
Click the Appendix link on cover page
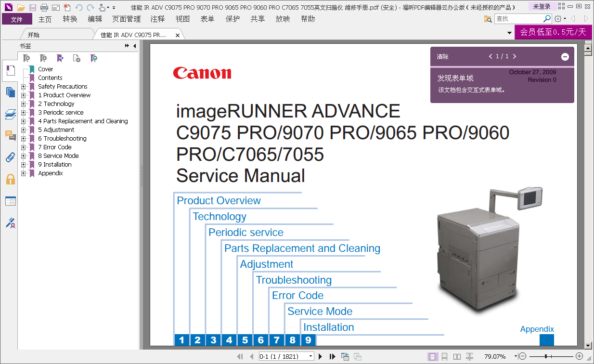pyautogui.click(x=537, y=329)
